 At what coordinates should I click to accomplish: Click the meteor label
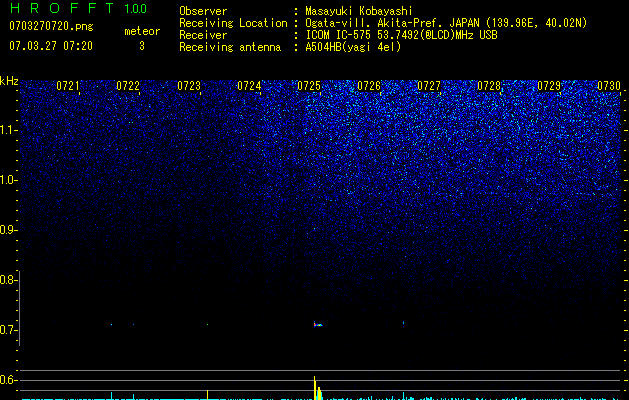point(142,31)
